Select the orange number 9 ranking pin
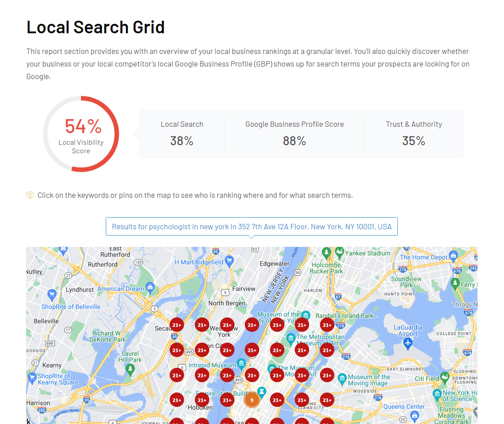 [x=252, y=400]
